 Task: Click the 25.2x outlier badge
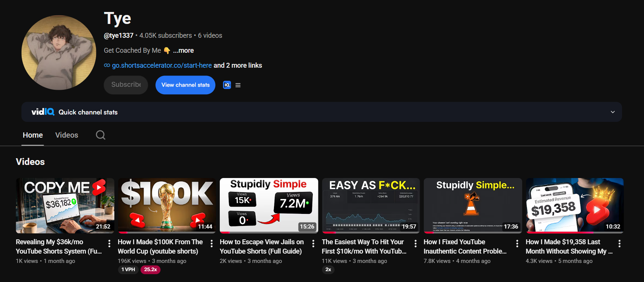point(151,270)
